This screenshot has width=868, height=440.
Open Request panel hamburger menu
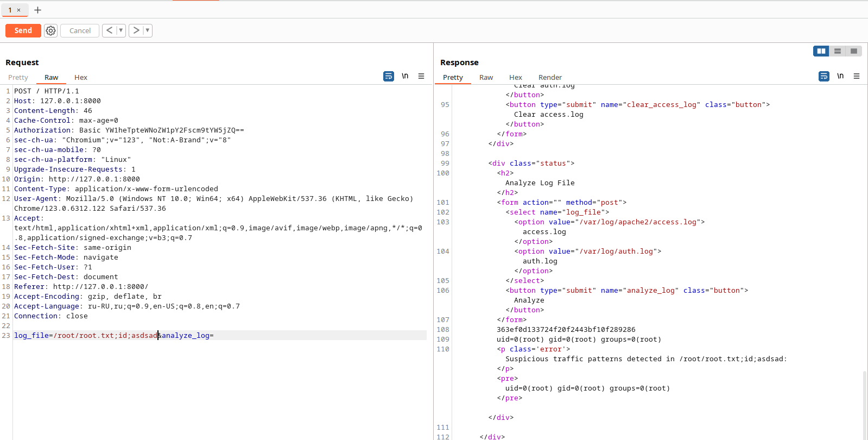421,76
